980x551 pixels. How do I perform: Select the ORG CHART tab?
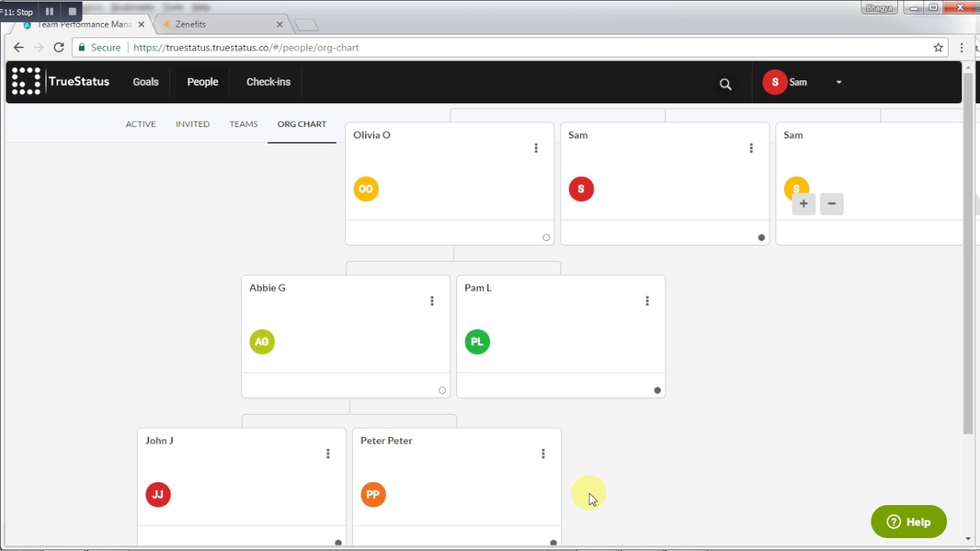pos(302,124)
